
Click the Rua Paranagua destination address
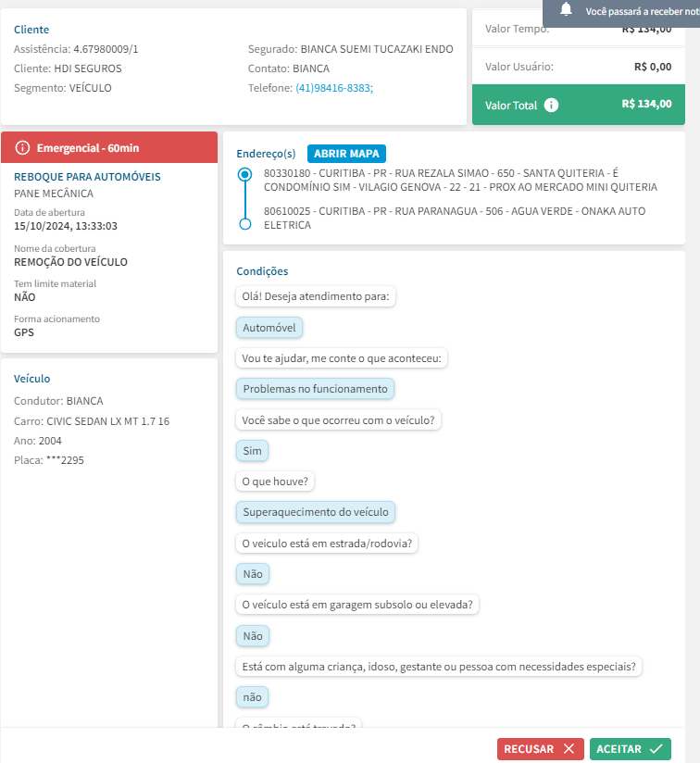(455, 218)
